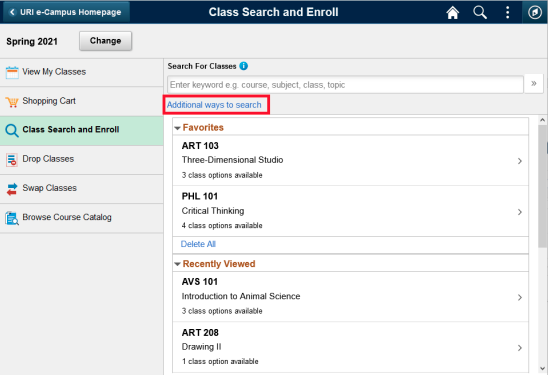
Task: Select Drop Classes menu item
Action: tap(82, 160)
